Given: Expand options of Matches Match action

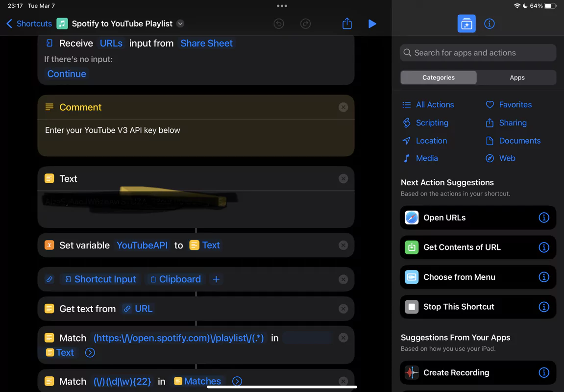Looking at the screenshot, I should (237, 381).
